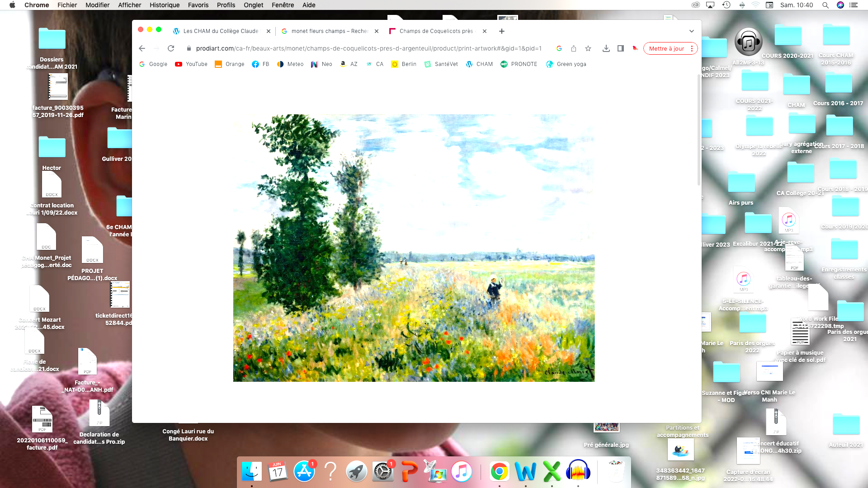Open Microsoft Excel from the Dock
The width and height of the screenshot is (868, 488).
(552, 471)
